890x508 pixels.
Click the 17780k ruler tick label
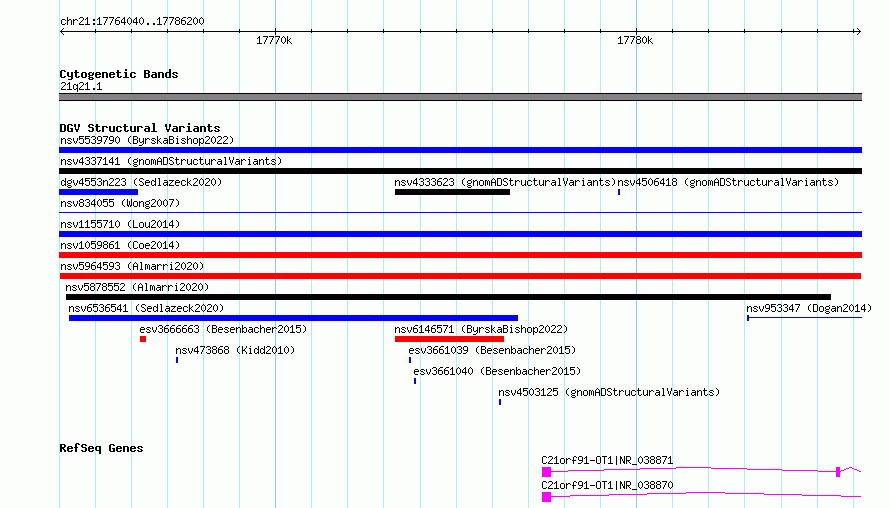[635, 40]
